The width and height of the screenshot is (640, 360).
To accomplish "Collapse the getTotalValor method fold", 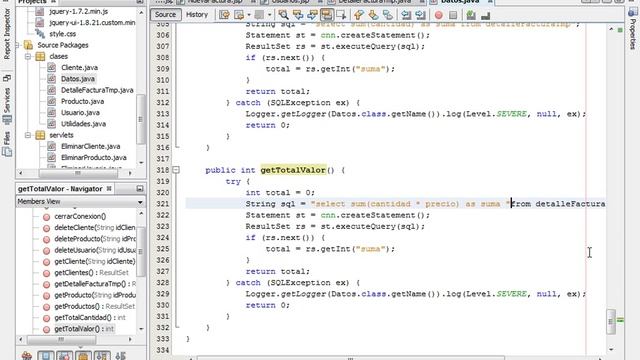I will pyautogui.click(x=176, y=170).
